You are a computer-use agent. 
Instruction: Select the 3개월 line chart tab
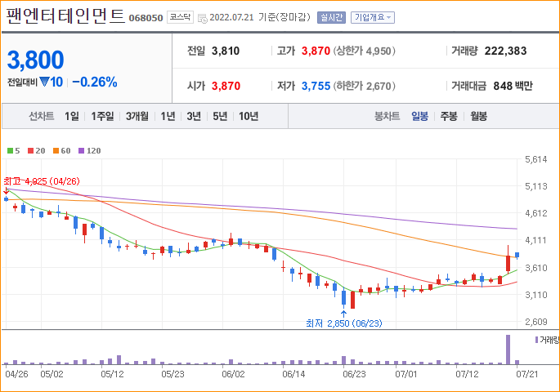(137, 116)
